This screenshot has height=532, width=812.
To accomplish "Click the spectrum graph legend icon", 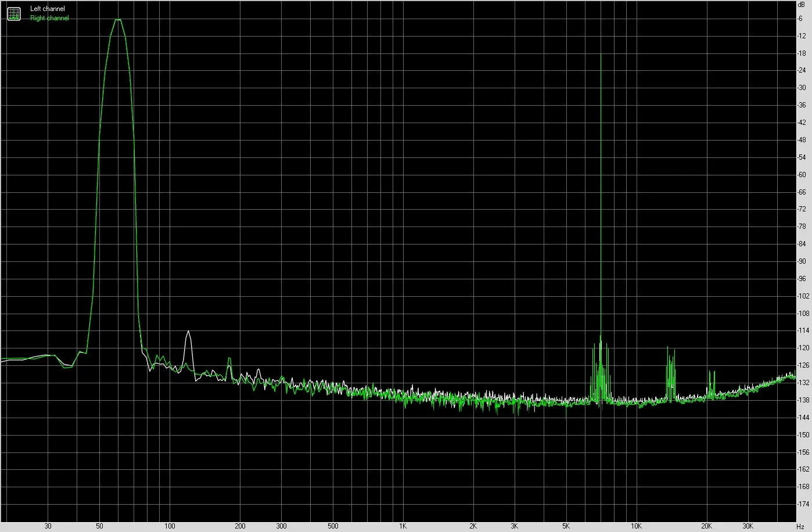I will click(14, 13).
